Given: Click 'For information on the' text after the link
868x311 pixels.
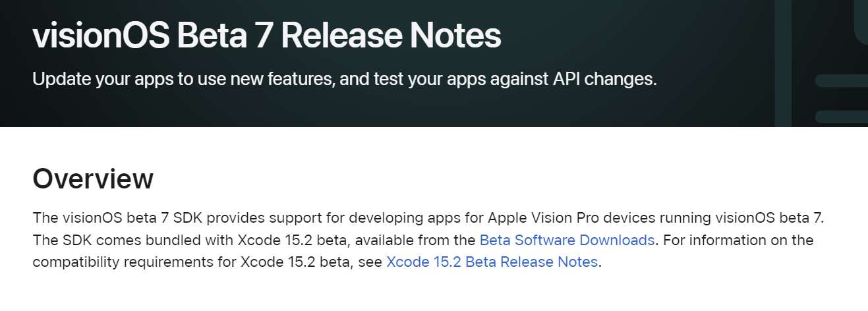Looking at the screenshot, I should tap(738, 240).
